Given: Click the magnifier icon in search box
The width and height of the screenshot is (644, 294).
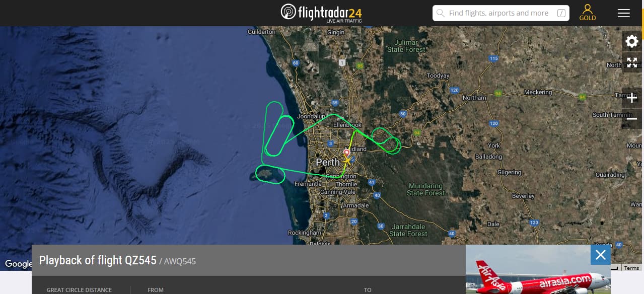Looking at the screenshot, I should tap(441, 13).
